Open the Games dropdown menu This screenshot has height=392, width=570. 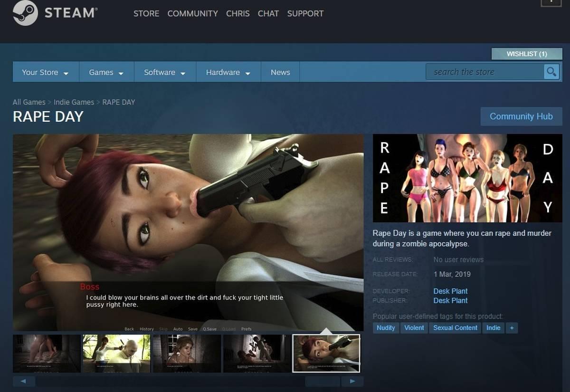[106, 72]
